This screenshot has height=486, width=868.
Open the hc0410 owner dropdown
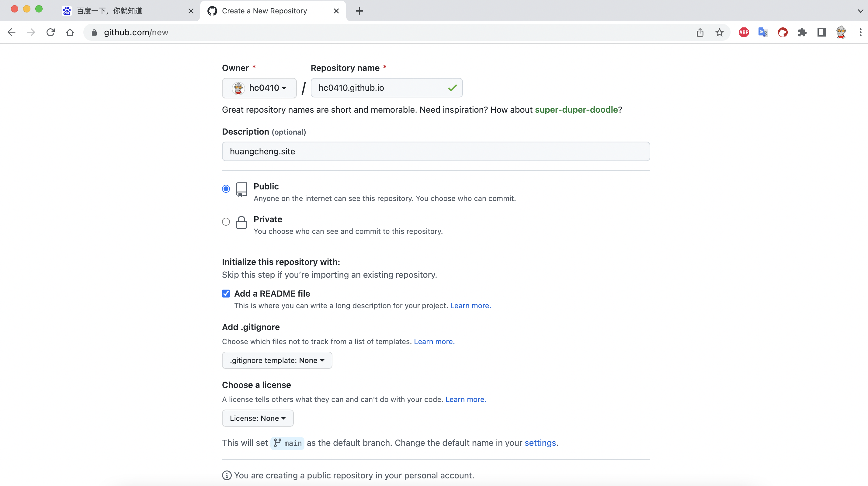(x=259, y=88)
